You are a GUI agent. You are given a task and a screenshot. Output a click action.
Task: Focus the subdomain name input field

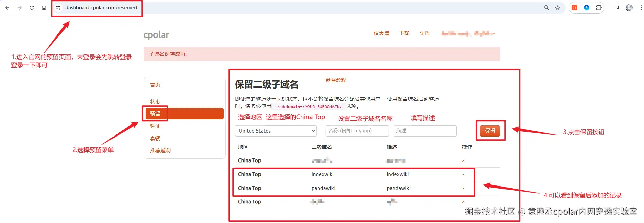tap(357, 131)
